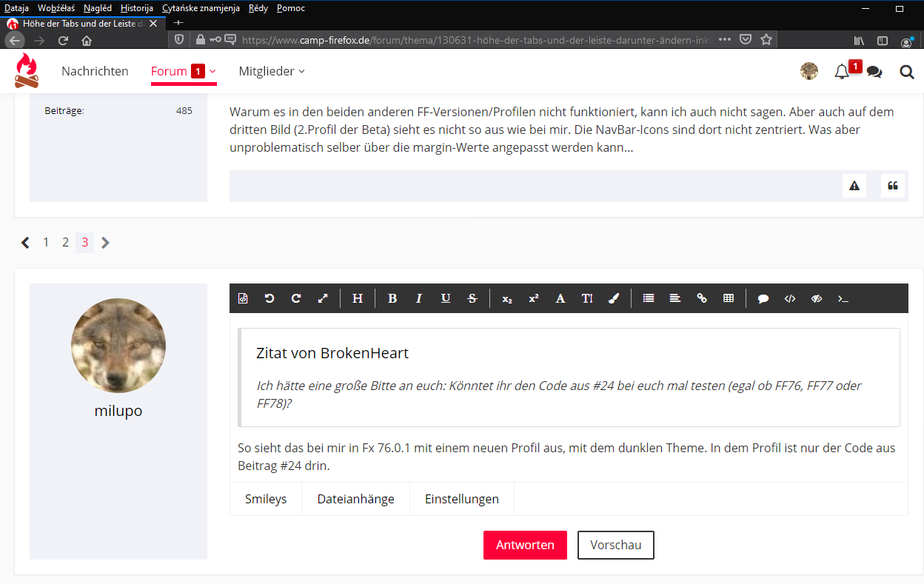Toggle source view in the editor toolbar

(x=243, y=298)
